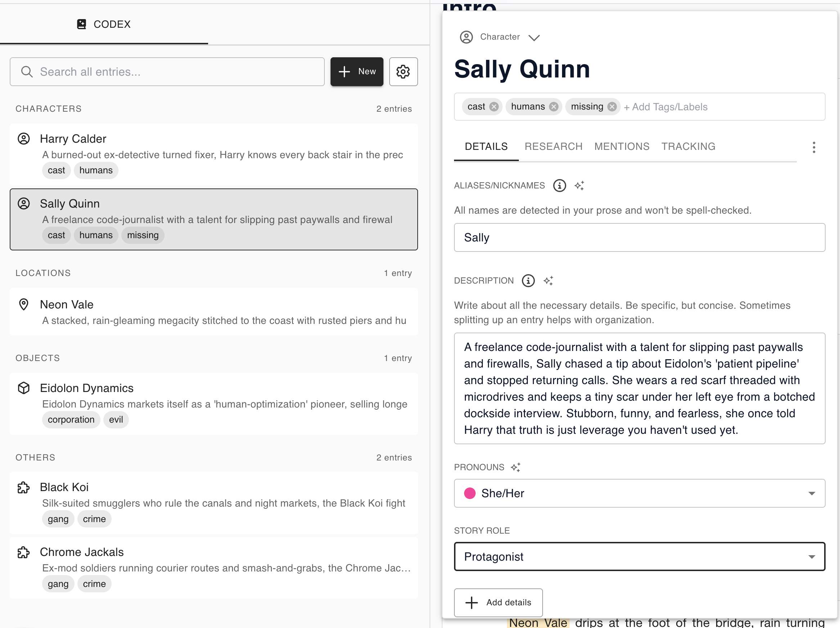Switch to Research tab

[553, 147]
